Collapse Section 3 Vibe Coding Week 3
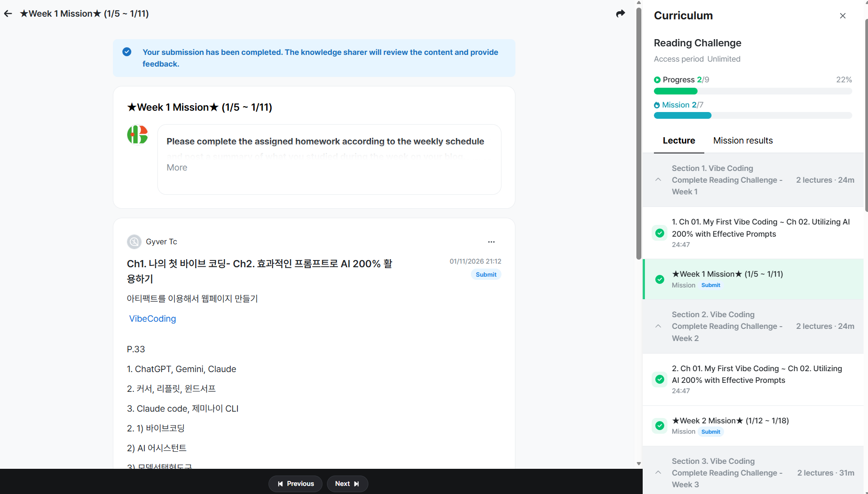Image resolution: width=868 pixels, height=494 pixels. point(658,472)
